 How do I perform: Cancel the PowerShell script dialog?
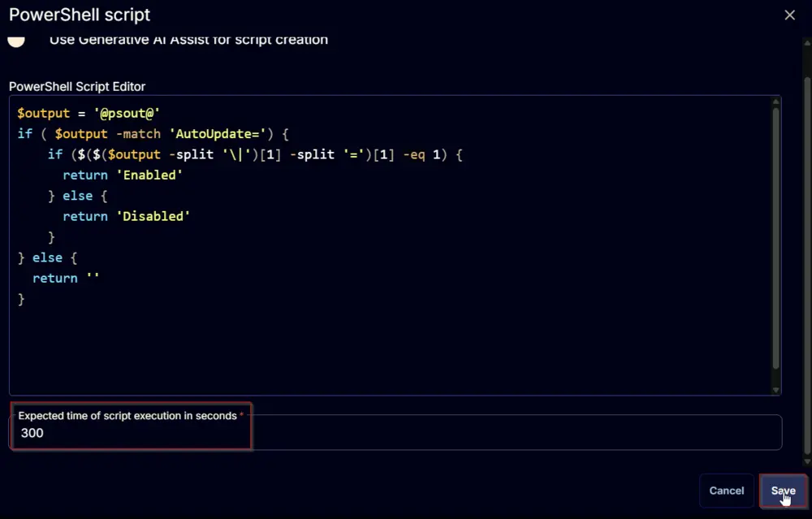click(x=727, y=491)
